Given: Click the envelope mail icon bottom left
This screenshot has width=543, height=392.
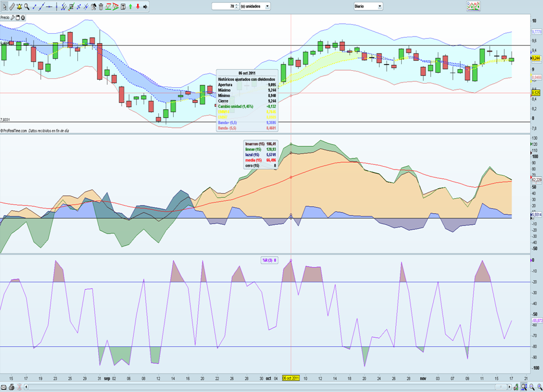Looking at the screenshot, I should [4, 387].
